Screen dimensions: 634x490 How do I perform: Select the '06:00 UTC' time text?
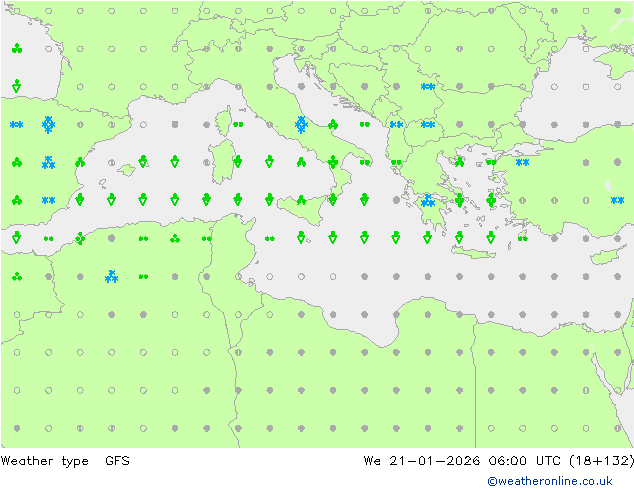[x=524, y=460]
